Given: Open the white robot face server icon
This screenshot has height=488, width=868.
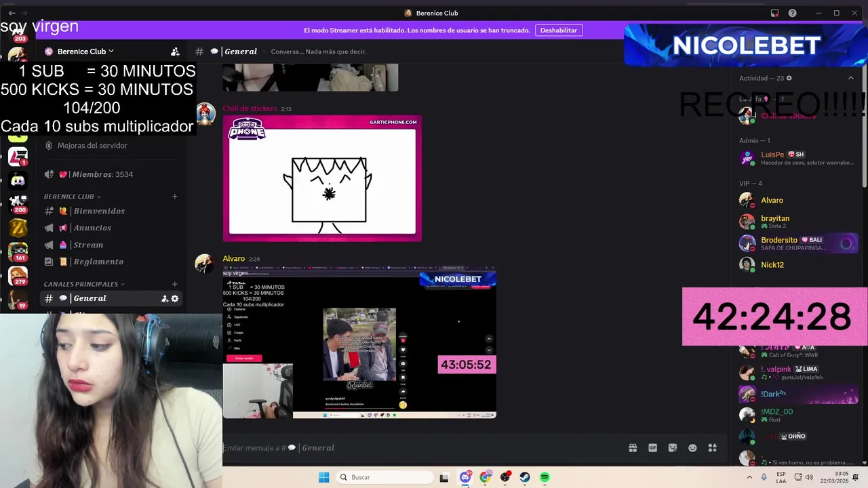Looking at the screenshot, I should pos(18,180).
